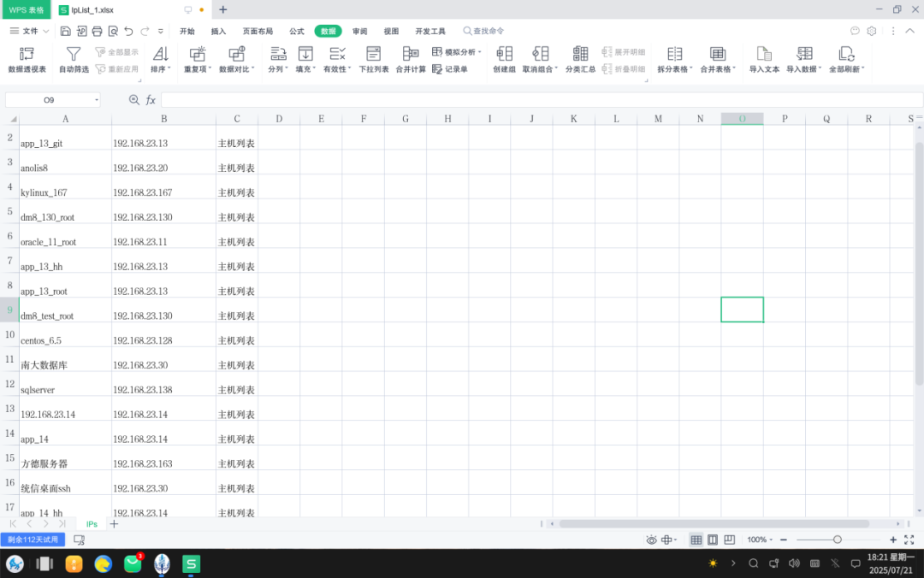Zoom out with the minus button
Image resolution: width=924 pixels, height=578 pixels.
783,540
